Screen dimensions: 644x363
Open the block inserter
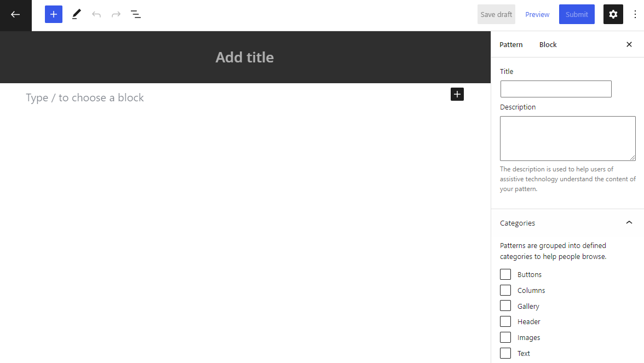(53, 14)
